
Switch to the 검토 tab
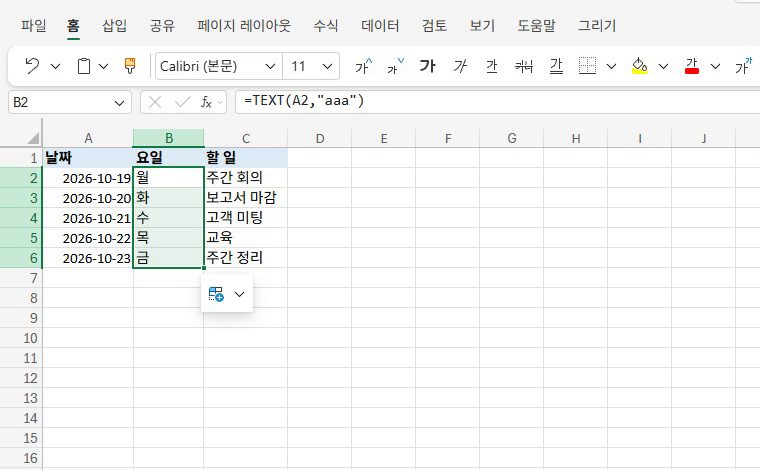click(x=434, y=26)
